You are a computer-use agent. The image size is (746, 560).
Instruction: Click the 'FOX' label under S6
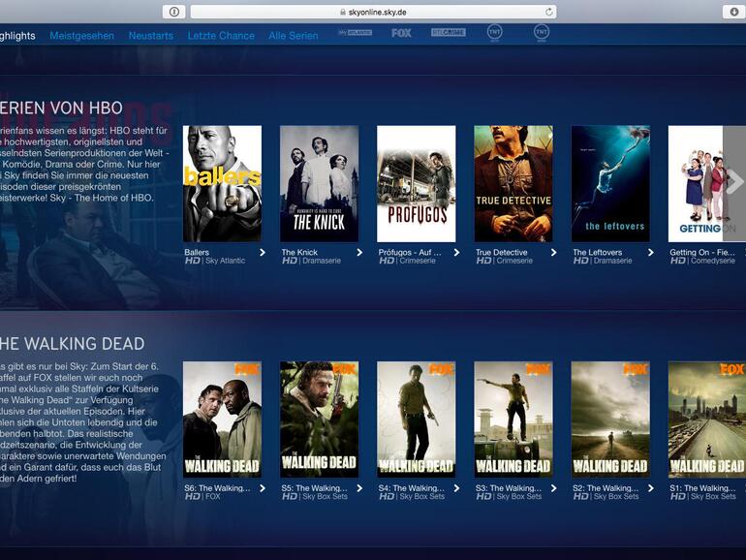pos(213,496)
